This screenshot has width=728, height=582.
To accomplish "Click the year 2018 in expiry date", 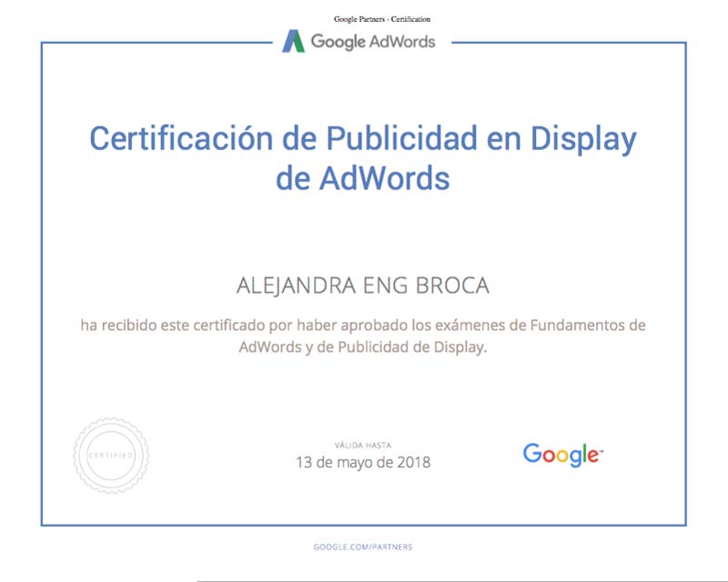I will click(411, 462).
